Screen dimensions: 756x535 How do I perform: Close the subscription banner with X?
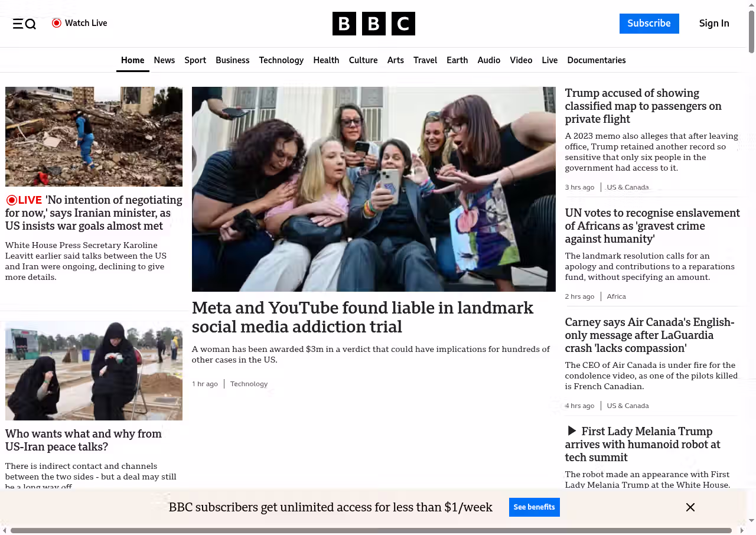click(x=690, y=507)
